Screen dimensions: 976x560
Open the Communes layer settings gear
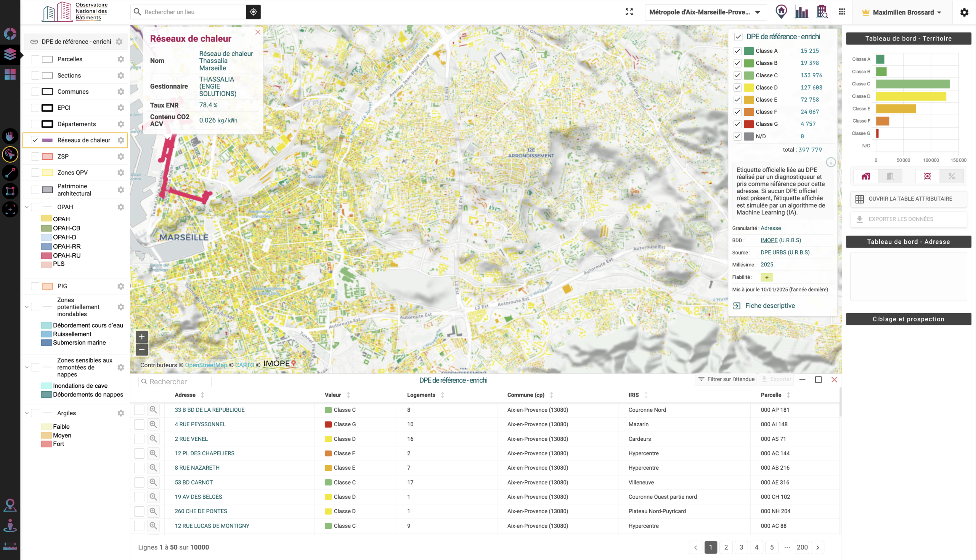pos(121,91)
